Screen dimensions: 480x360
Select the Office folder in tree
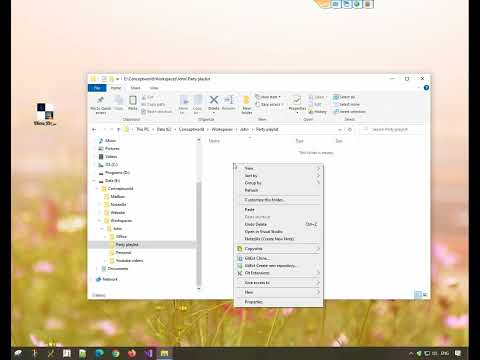click(121, 237)
